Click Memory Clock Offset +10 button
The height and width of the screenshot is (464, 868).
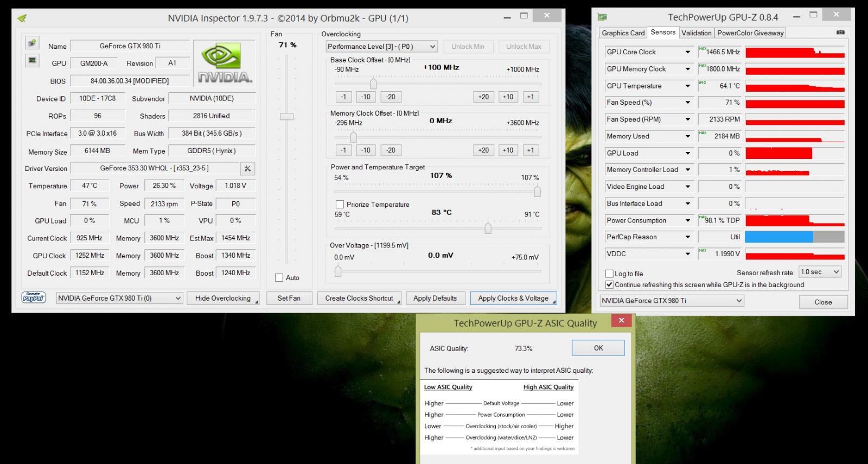pyautogui.click(x=508, y=150)
